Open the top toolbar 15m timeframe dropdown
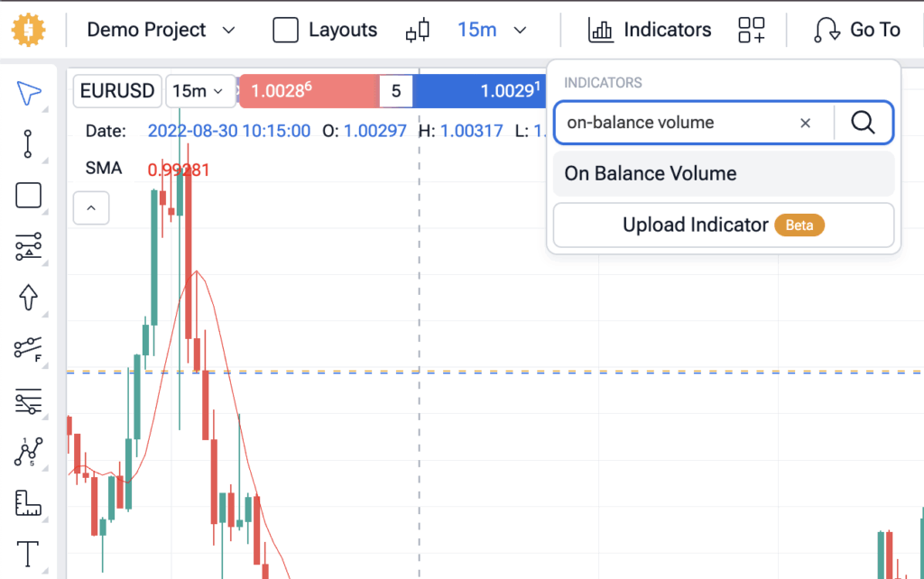 (492, 30)
